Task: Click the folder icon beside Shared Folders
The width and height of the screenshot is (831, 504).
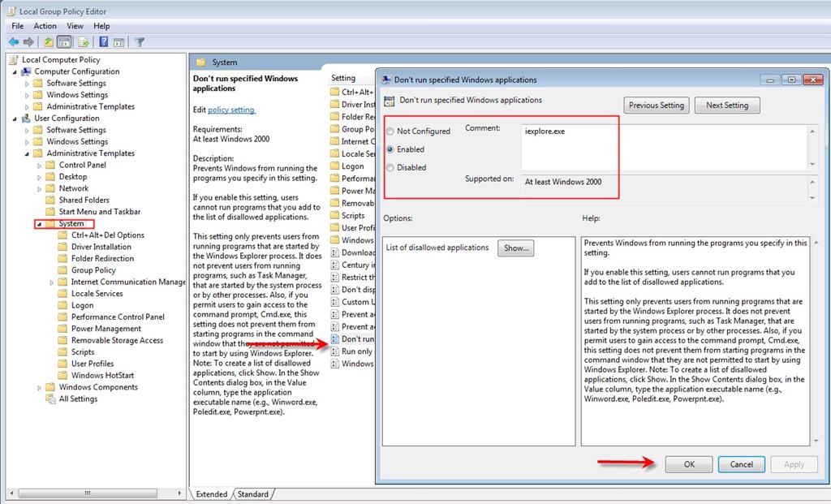Action: coord(50,200)
